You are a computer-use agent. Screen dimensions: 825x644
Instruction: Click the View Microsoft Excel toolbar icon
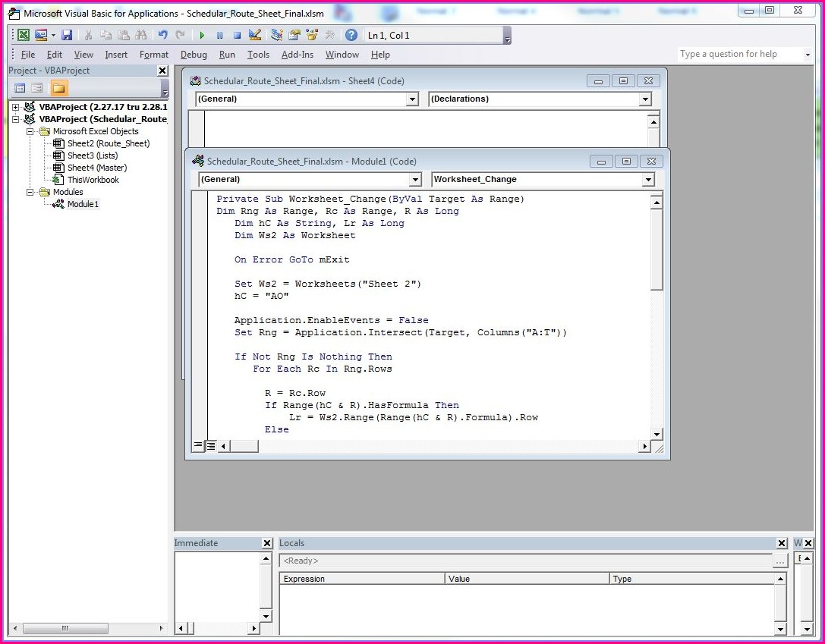(x=22, y=34)
